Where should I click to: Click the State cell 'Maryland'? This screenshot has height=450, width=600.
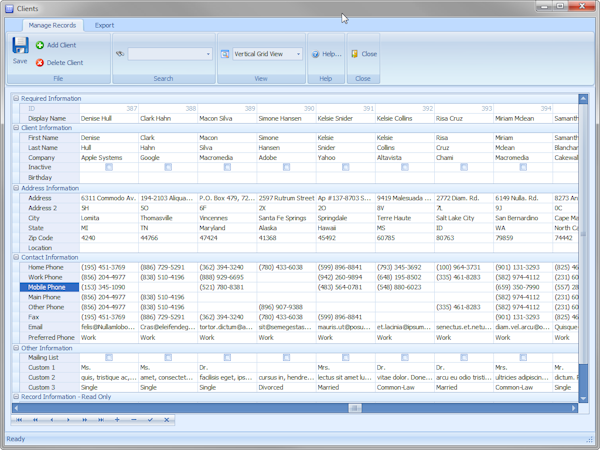click(227, 228)
